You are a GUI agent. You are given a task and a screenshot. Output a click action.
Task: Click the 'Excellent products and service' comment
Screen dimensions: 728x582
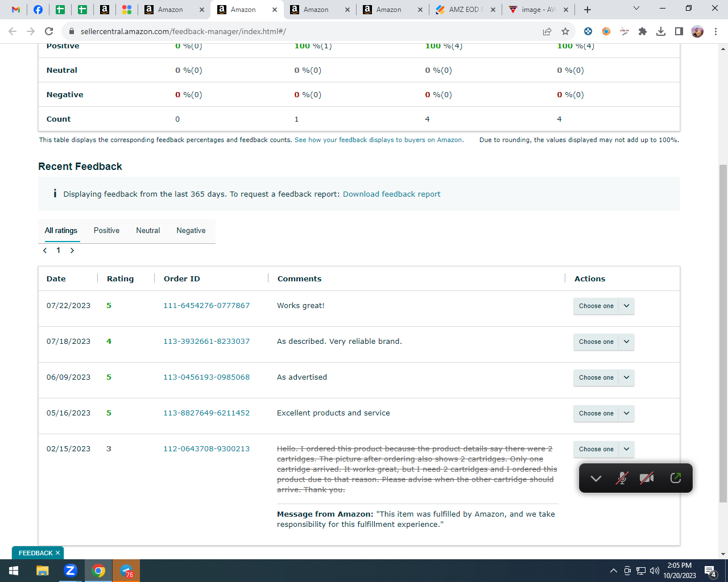[333, 413]
